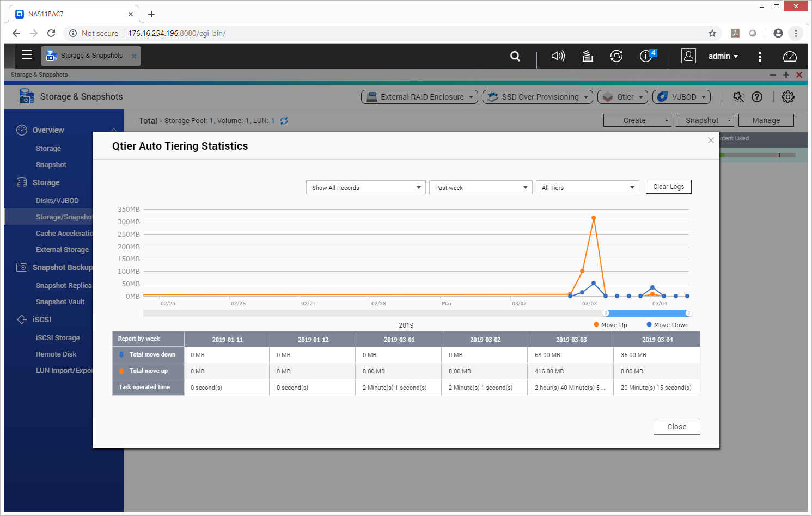Go back in browser history
812x516 pixels.
click(16, 33)
